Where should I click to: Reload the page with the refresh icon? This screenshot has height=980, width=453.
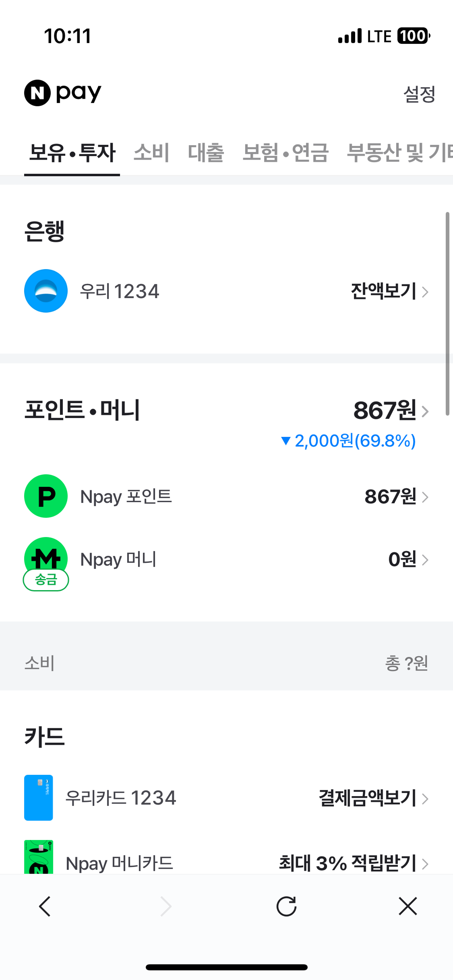click(x=286, y=906)
